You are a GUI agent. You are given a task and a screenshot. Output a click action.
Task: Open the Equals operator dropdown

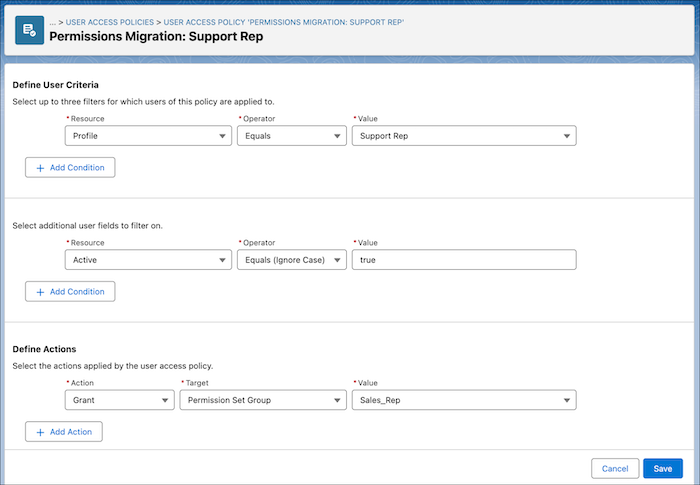[x=292, y=136]
